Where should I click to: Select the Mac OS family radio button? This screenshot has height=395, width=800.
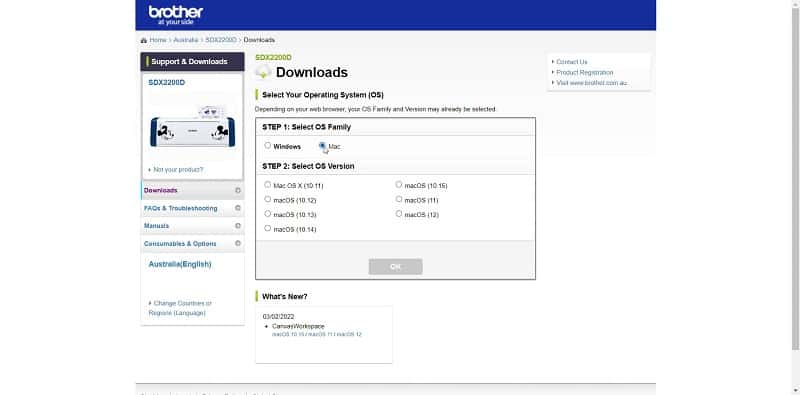tap(322, 145)
